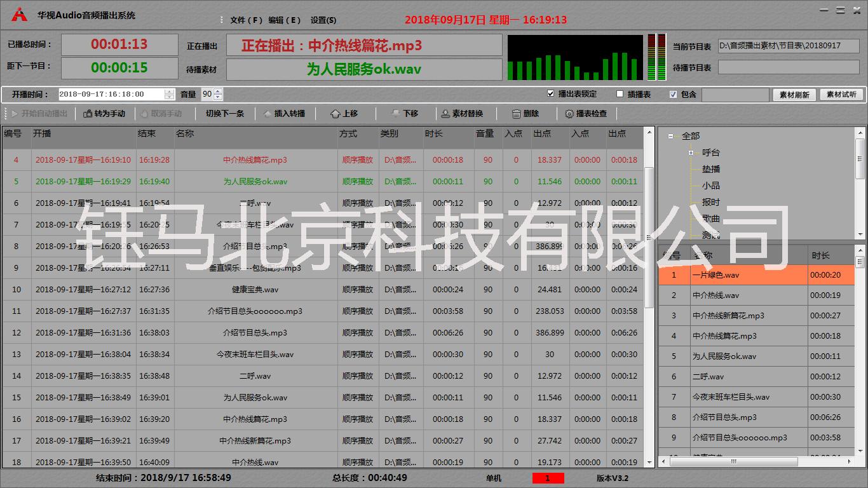868x488 pixels.
Task: Disable the 包含 contains filter checkbox
Action: click(x=672, y=93)
